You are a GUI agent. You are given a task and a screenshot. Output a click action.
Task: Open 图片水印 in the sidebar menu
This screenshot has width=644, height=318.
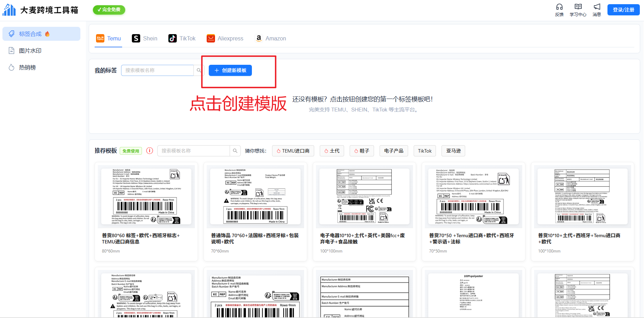[41, 51]
